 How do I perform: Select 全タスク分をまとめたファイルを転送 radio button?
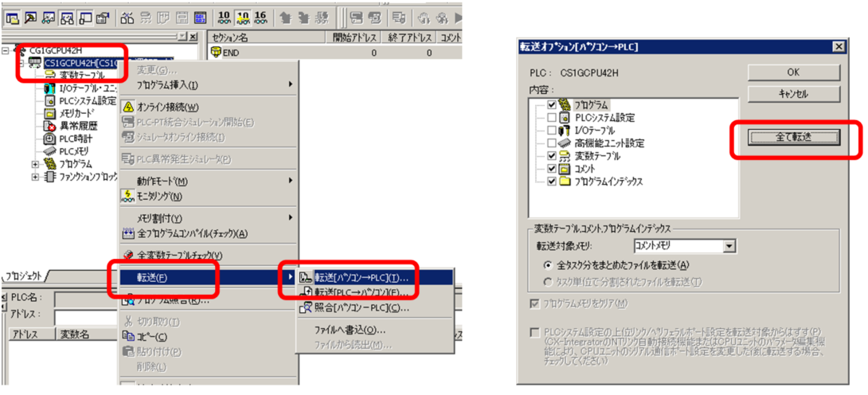tap(548, 264)
